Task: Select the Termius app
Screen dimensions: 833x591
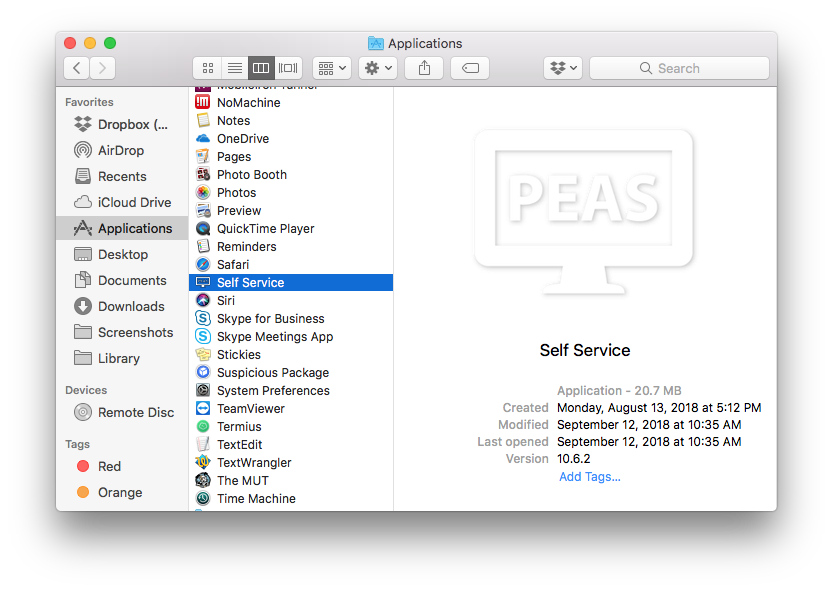Action: coord(291,427)
